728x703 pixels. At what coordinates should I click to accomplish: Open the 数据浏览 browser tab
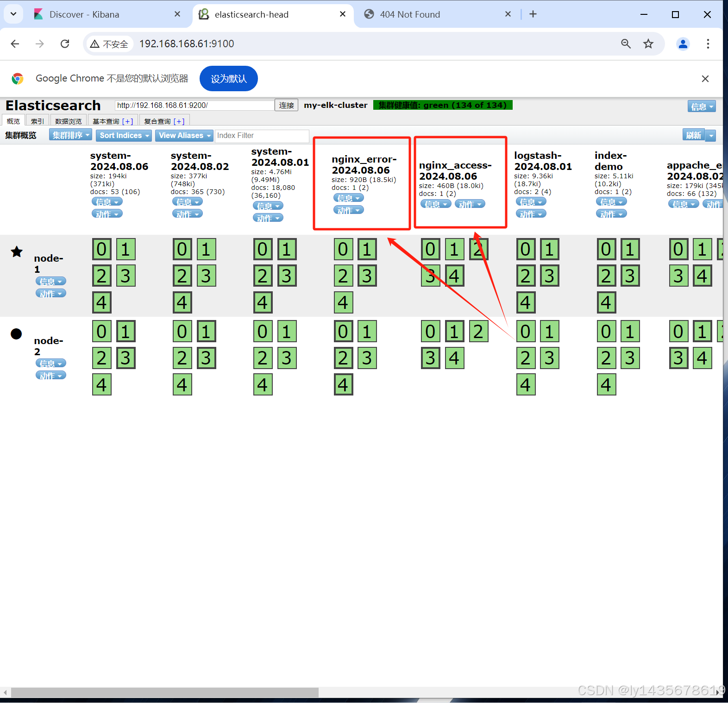(x=68, y=121)
